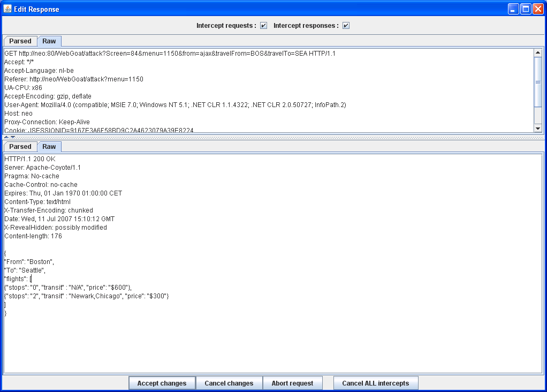Screen dimensions: 547x392
Task: Click the Cancel ALL intercepts button
Action: 375,383
